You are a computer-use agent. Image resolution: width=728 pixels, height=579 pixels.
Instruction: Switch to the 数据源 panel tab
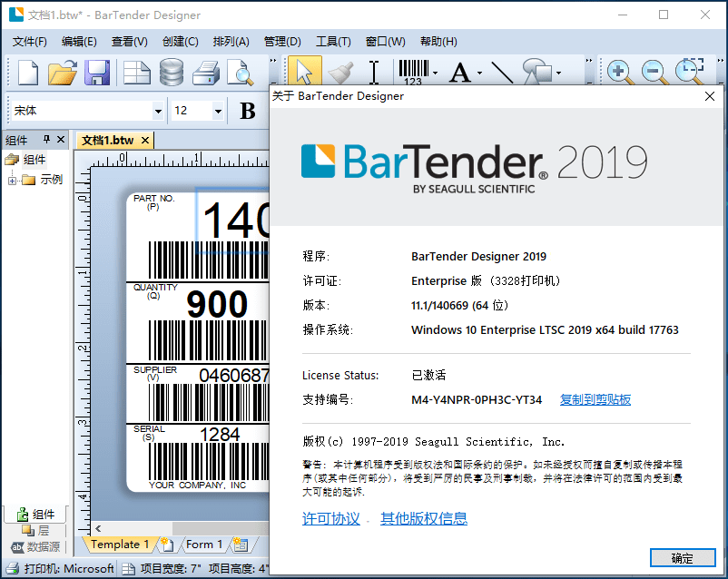click(35, 547)
